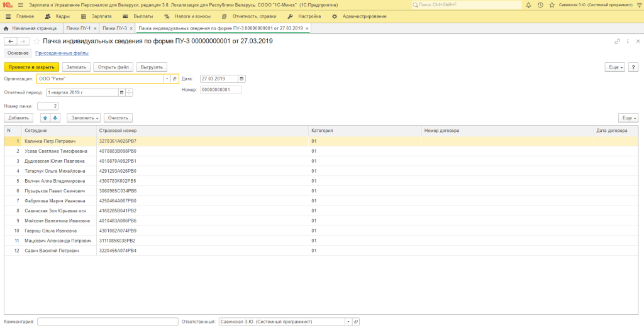Viewport: 644px width, 328px height.
Task: Open favorites star in top bar
Action: point(552,5)
